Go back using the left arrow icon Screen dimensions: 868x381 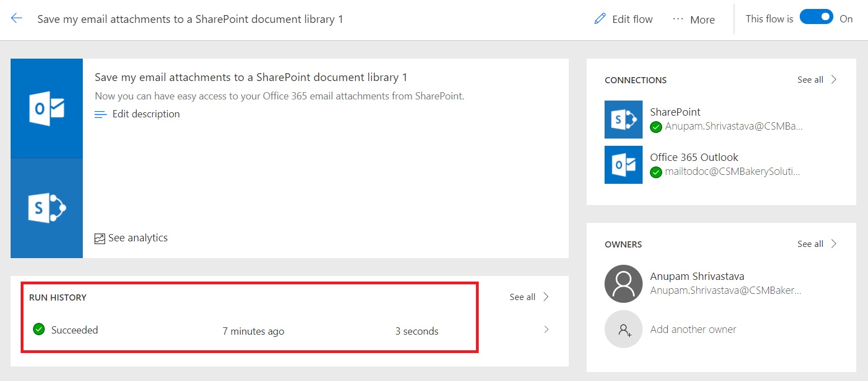point(17,18)
